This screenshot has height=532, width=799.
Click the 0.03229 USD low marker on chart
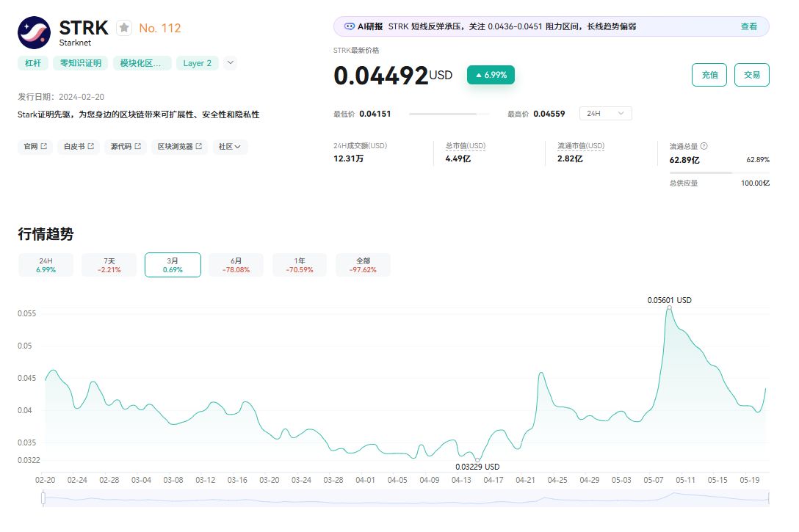point(477,459)
